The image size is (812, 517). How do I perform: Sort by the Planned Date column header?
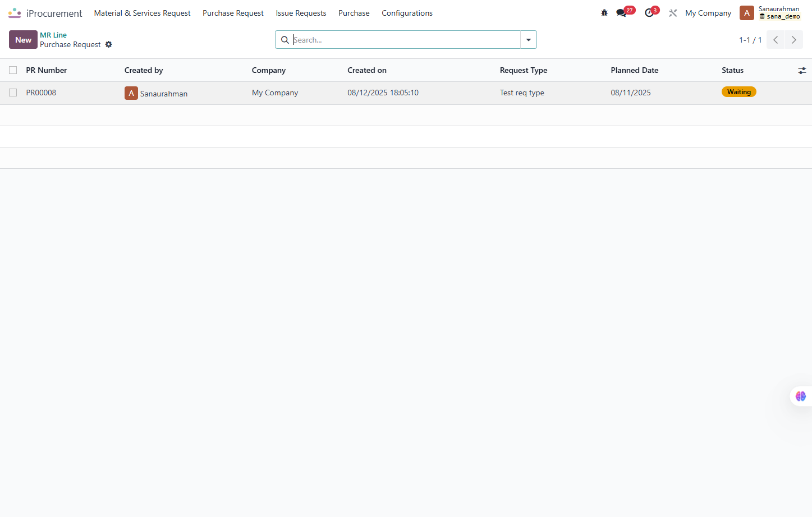[635, 70]
